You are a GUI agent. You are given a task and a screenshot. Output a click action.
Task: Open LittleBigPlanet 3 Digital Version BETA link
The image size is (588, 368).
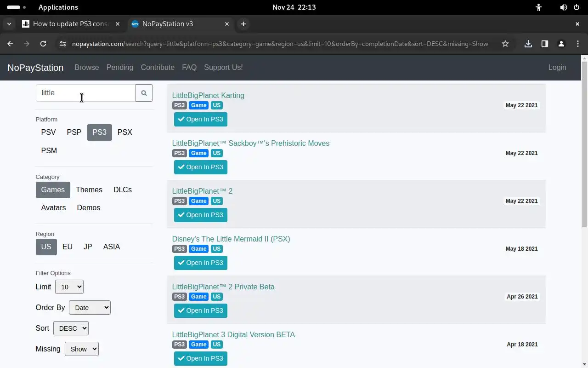pyautogui.click(x=233, y=334)
